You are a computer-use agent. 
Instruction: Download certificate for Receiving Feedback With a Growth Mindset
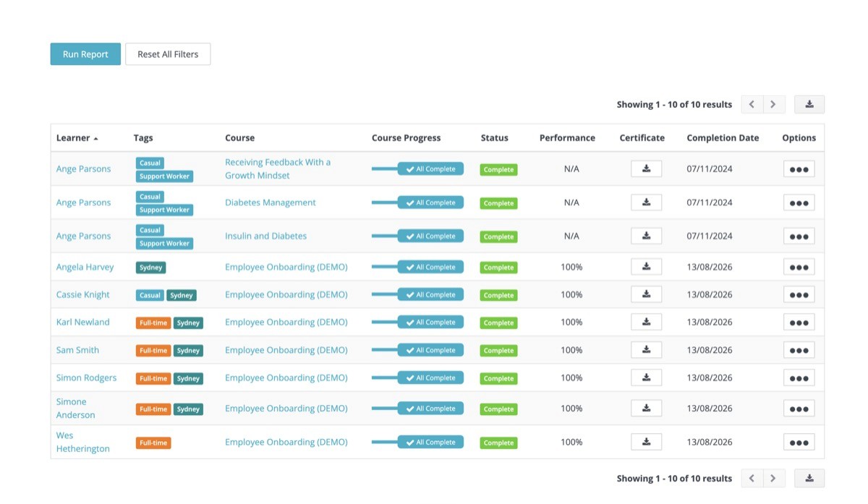pos(646,168)
